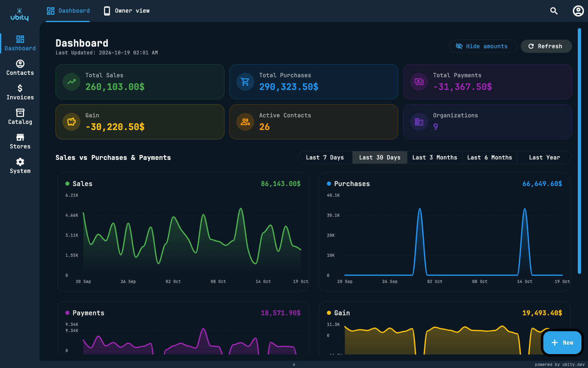Go to Invoices in the sidebar

click(x=20, y=92)
